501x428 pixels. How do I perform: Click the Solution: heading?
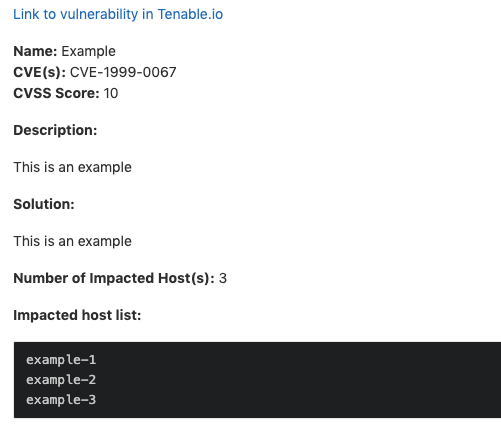coord(44,204)
